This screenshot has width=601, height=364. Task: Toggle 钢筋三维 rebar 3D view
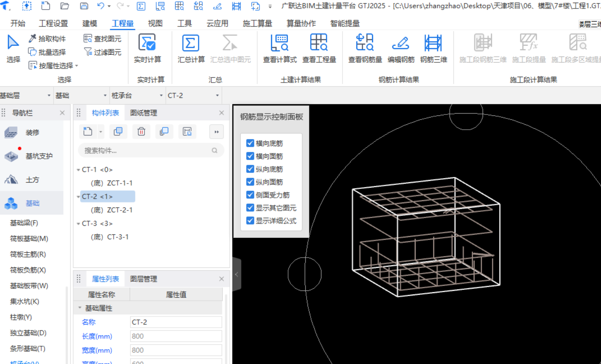point(434,48)
